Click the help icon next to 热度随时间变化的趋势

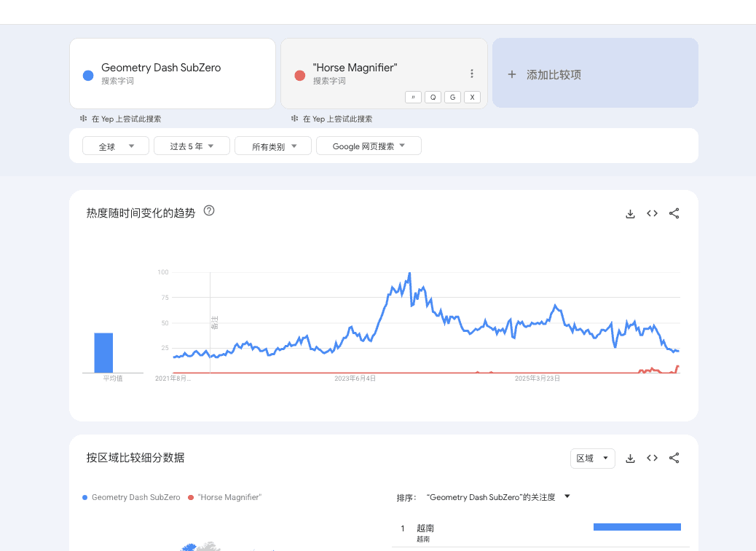pyautogui.click(x=209, y=210)
